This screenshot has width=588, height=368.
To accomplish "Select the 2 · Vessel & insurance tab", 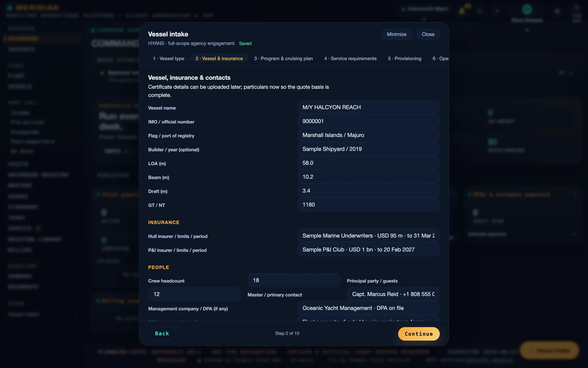I will point(219,58).
